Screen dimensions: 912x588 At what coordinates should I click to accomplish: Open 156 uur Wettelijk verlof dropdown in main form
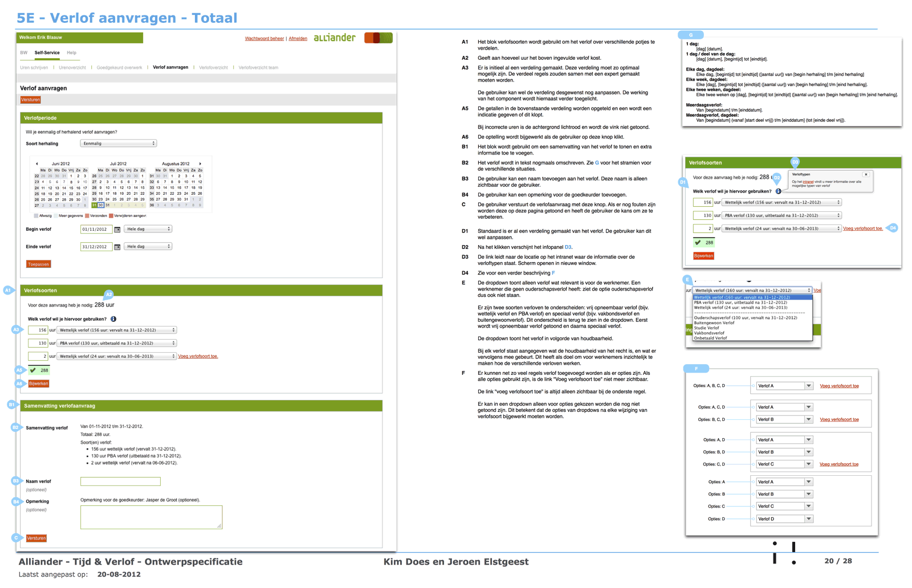pos(117,330)
